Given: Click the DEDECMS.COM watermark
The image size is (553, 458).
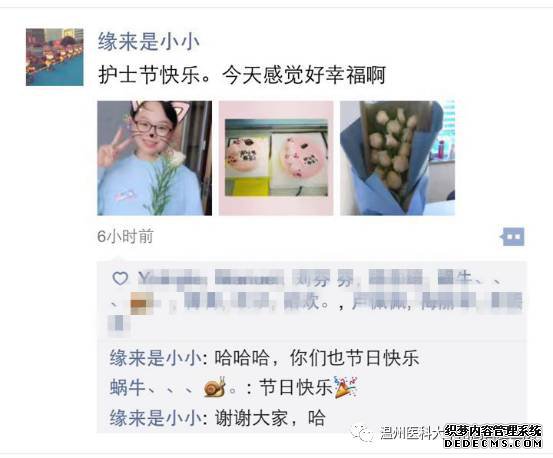Looking at the screenshot, I should coord(493,444).
